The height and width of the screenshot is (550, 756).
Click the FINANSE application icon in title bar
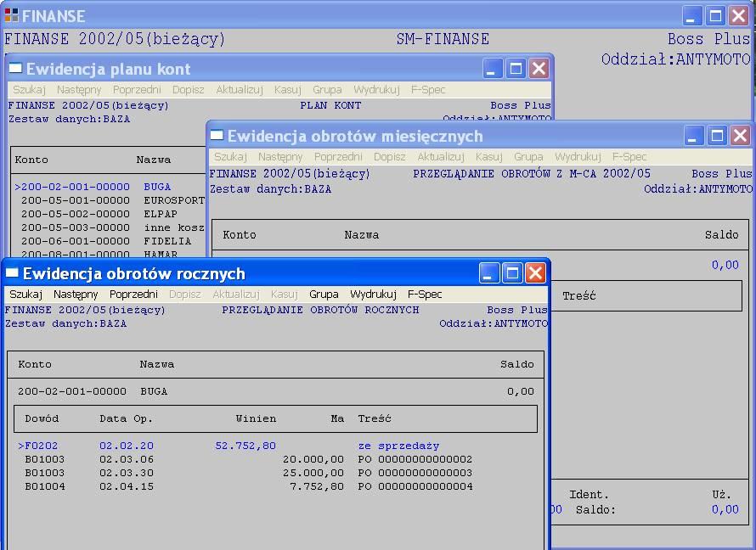coord(12,15)
